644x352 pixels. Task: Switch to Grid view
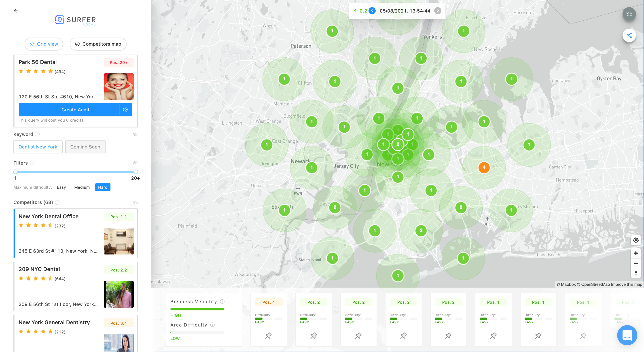pos(44,44)
